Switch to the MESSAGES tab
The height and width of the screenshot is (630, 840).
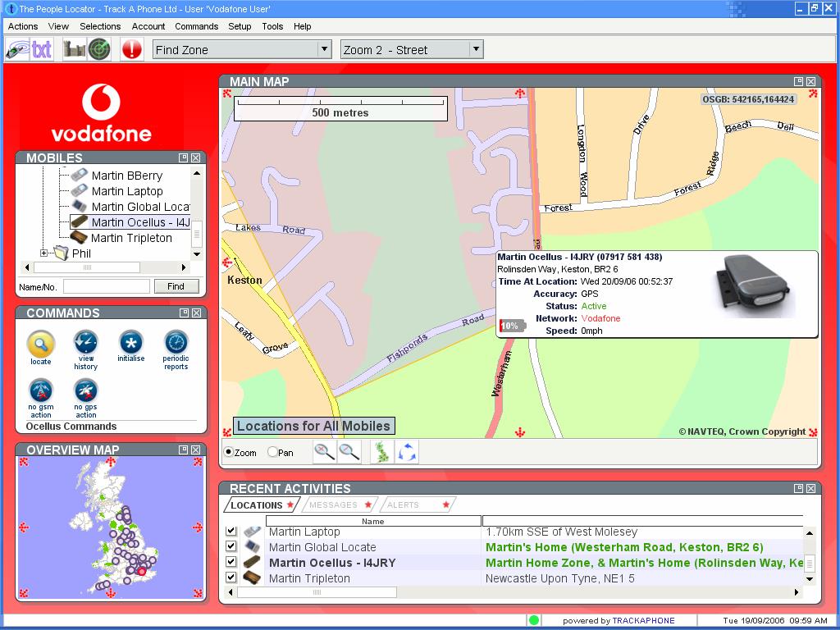[x=340, y=504]
